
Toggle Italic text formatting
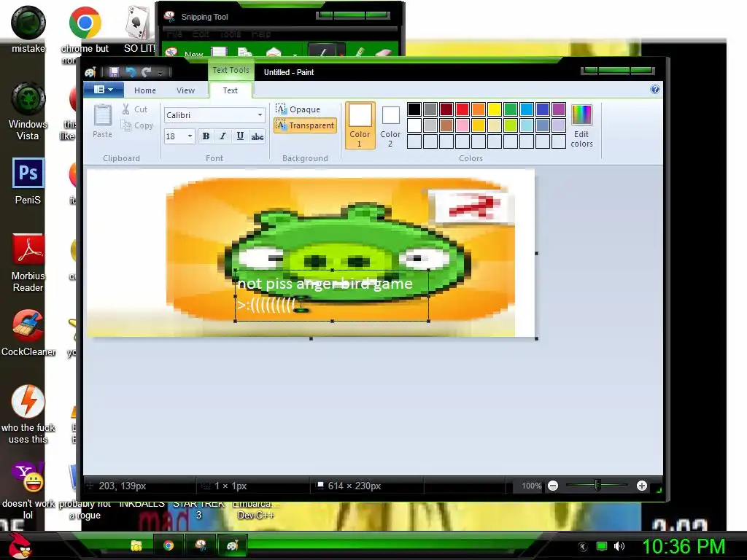tap(222, 136)
